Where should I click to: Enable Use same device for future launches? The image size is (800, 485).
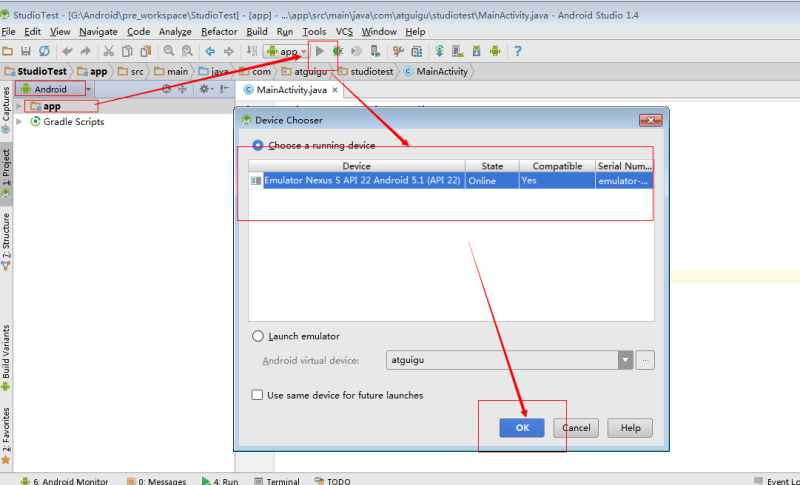(257, 395)
